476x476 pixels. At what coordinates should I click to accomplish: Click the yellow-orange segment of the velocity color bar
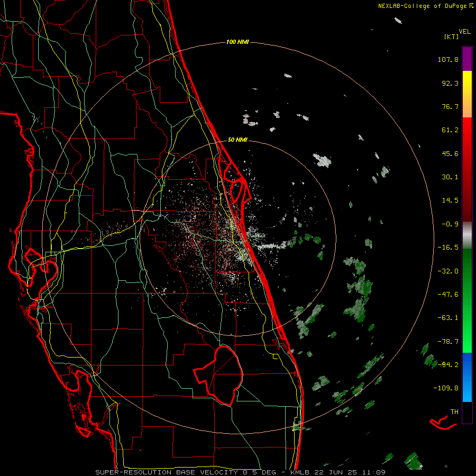(467, 94)
